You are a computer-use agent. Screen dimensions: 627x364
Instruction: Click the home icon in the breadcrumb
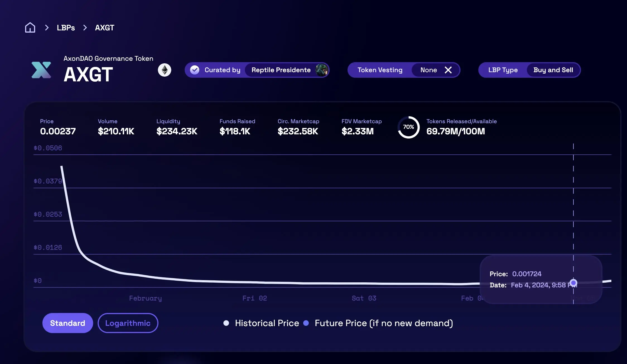coord(30,27)
